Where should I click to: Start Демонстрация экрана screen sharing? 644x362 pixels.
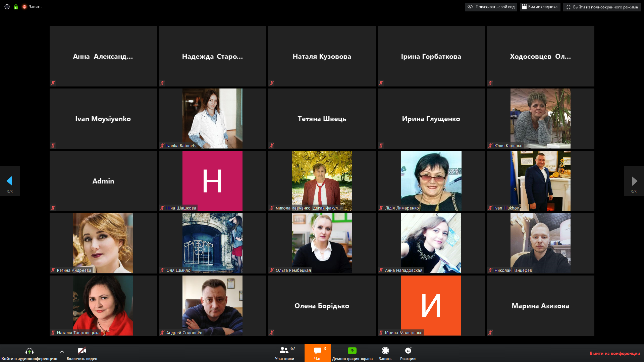352,353
